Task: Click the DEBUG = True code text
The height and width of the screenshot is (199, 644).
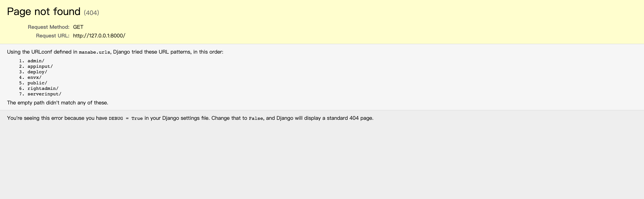Action: pyautogui.click(x=126, y=118)
